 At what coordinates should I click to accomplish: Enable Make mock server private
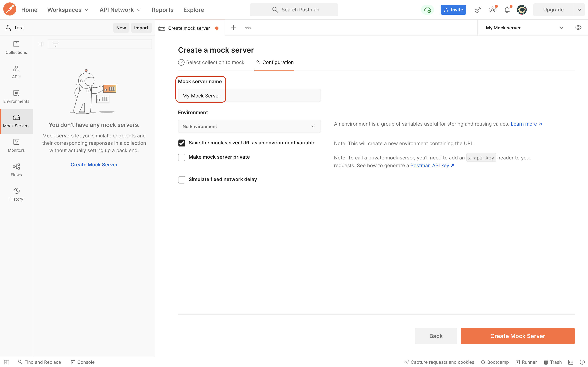pos(182,157)
